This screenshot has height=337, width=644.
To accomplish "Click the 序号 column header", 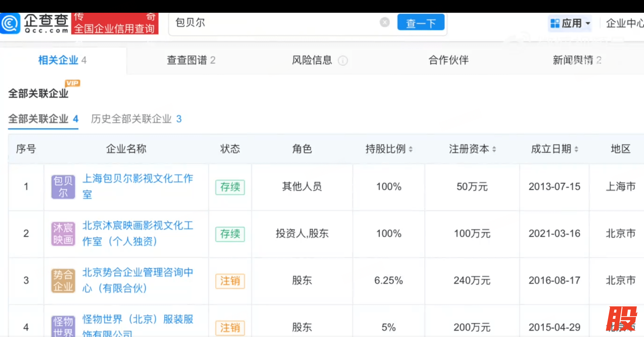I will 26,149.
